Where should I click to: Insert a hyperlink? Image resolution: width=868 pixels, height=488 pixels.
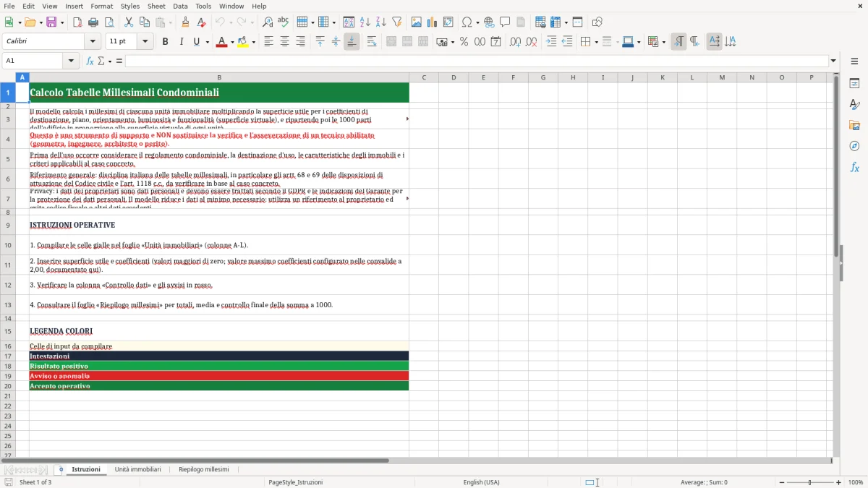pos(489,22)
